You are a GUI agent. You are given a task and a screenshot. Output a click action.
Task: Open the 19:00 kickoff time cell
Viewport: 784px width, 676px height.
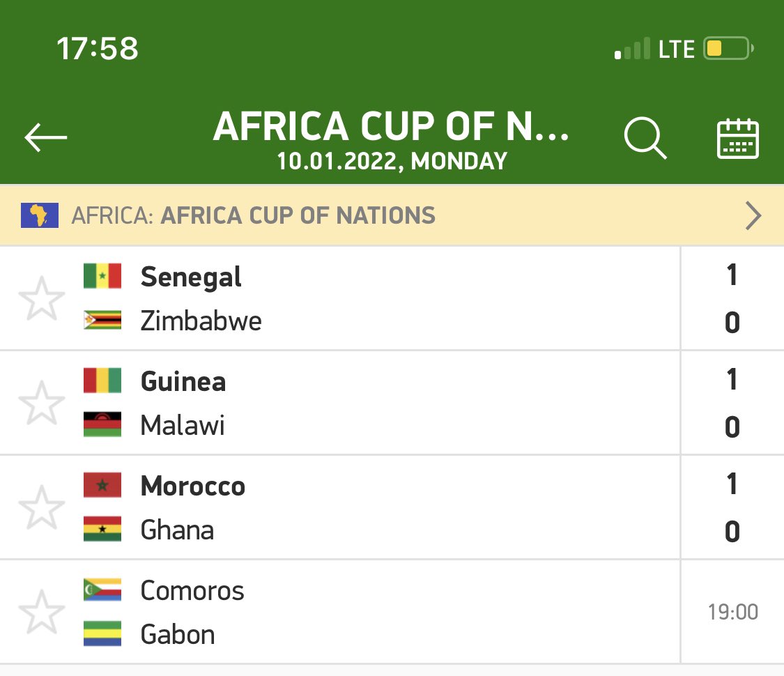pos(732,612)
